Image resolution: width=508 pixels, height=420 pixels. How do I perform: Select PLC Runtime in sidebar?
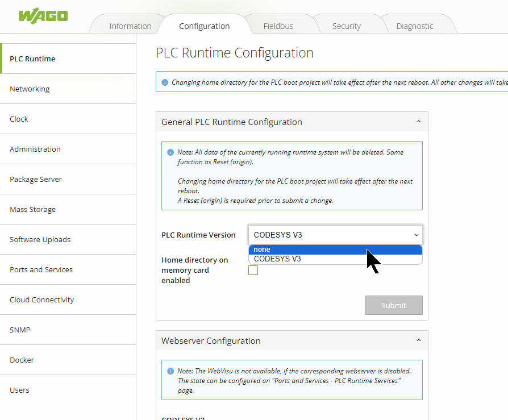(68, 59)
